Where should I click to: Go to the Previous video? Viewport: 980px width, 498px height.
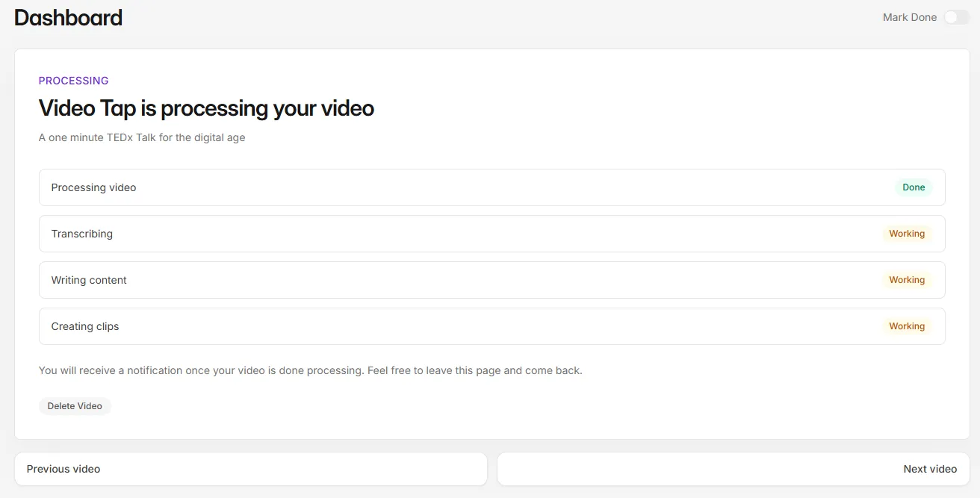pyautogui.click(x=251, y=469)
